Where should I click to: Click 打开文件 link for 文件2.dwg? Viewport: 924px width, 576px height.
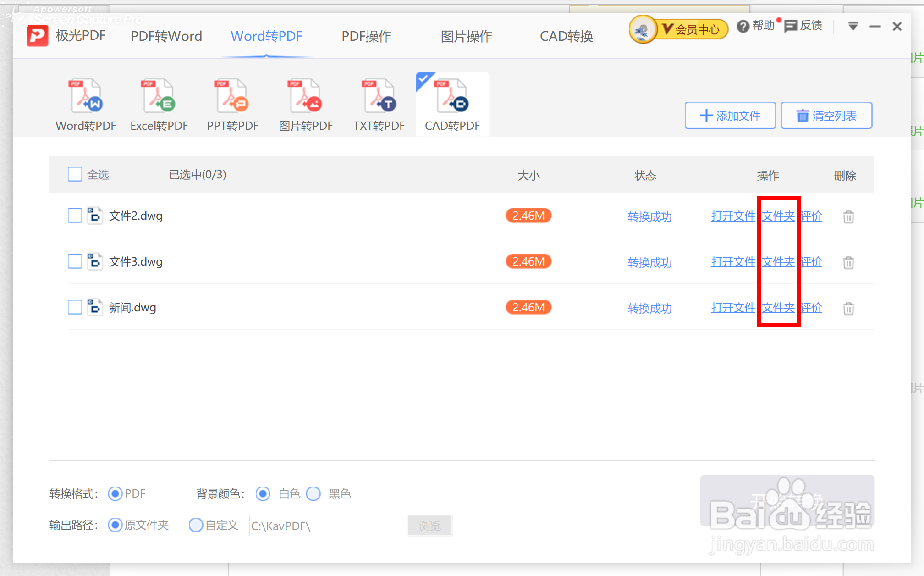(x=732, y=216)
